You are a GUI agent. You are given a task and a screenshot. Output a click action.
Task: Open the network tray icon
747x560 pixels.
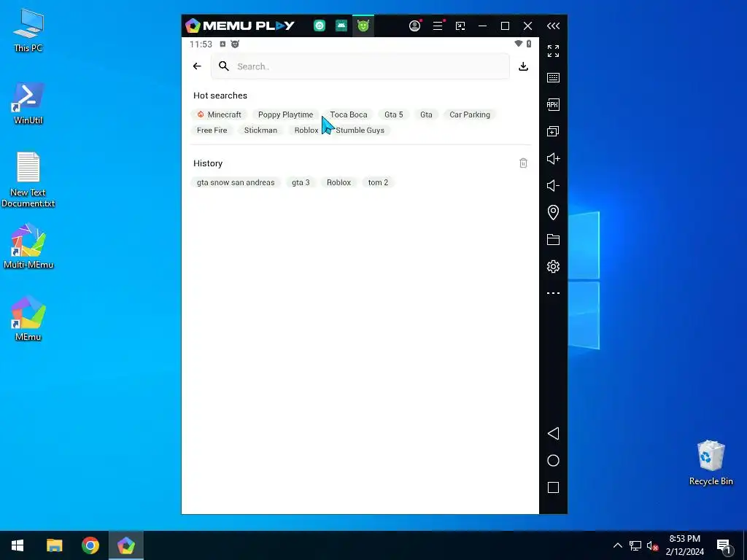[x=635, y=545]
